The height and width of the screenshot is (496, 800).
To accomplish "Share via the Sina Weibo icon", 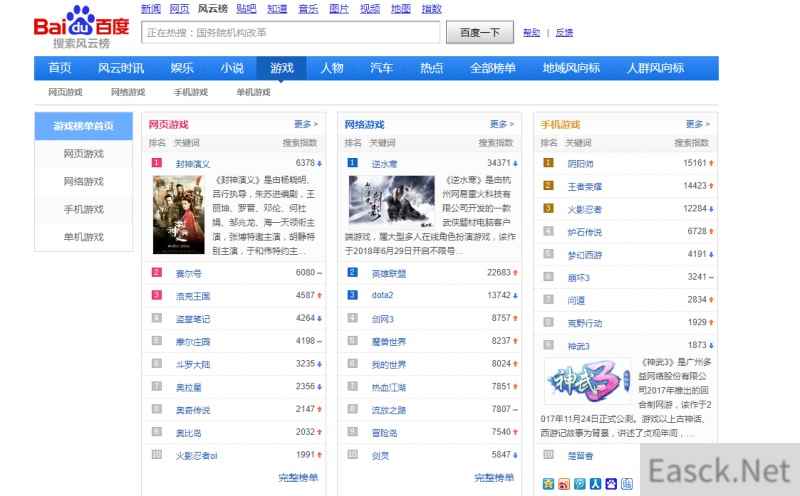I will [x=564, y=484].
